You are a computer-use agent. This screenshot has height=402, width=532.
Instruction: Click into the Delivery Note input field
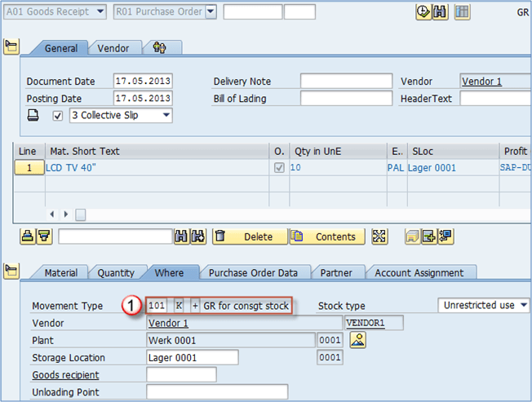345,82
